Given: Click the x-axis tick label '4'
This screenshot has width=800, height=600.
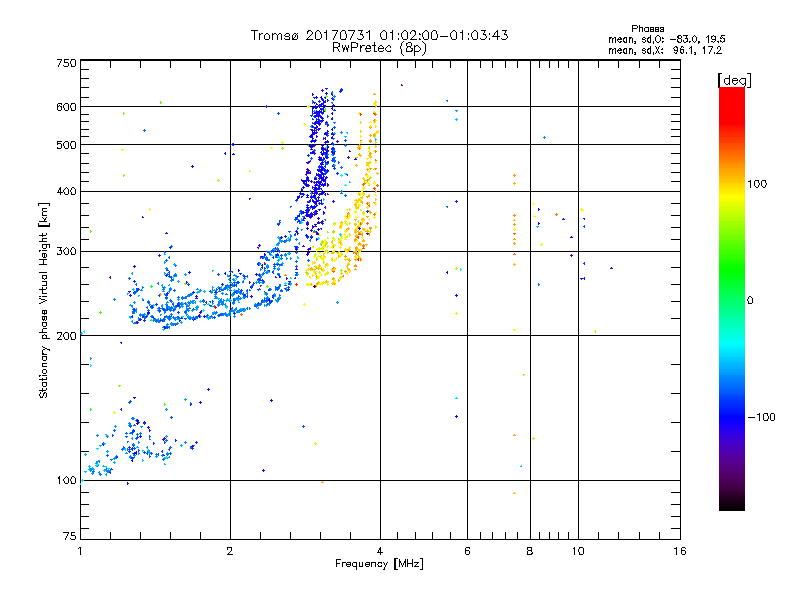Looking at the screenshot, I should pos(380,551).
